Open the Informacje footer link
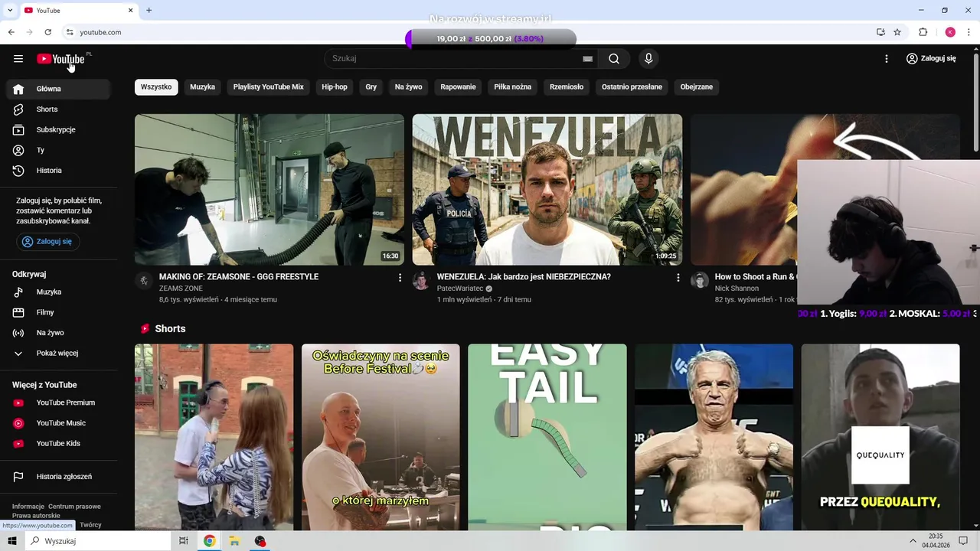Image resolution: width=980 pixels, height=551 pixels. (x=28, y=507)
